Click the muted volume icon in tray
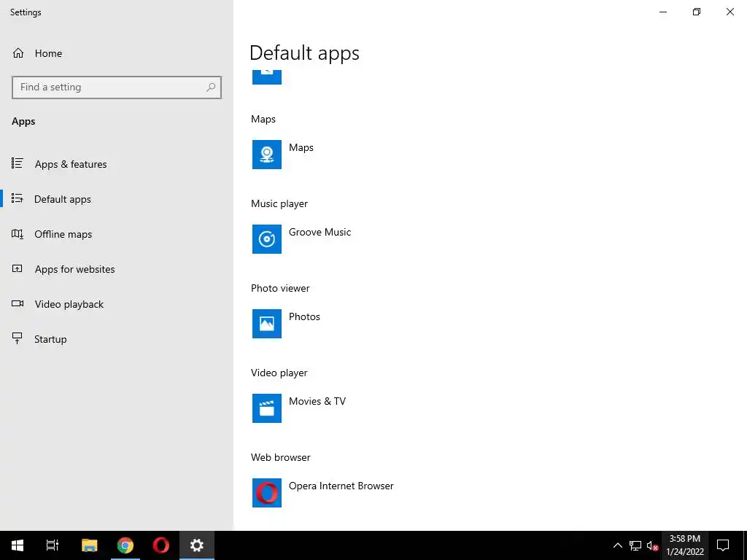The height and width of the screenshot is (560, 747). [x=652, y=545]
